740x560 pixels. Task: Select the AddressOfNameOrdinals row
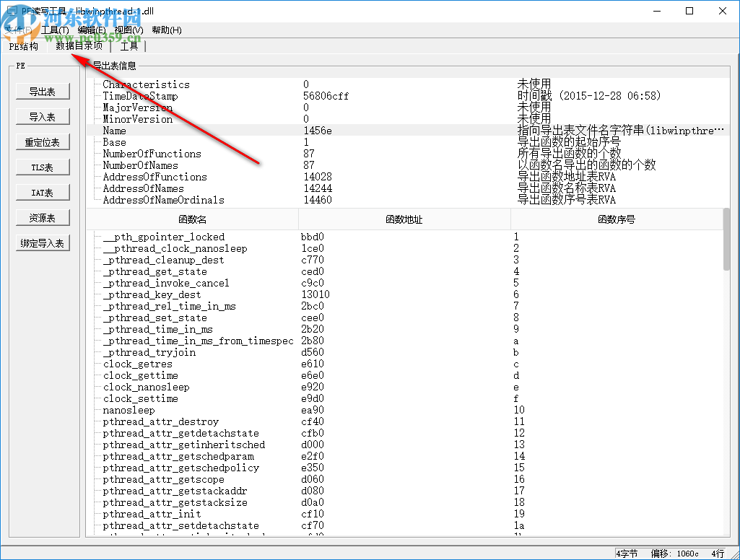point(408,200)
